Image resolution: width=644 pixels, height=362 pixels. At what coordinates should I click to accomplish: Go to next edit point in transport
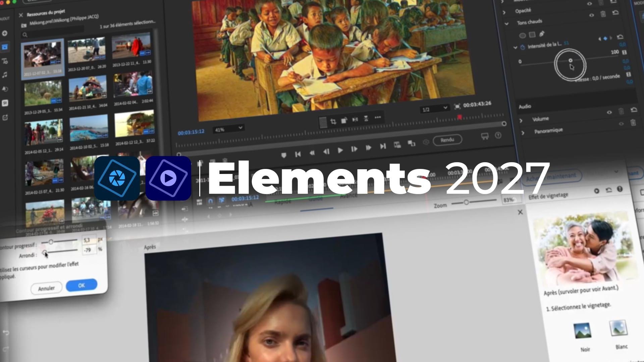click(383, 146)
